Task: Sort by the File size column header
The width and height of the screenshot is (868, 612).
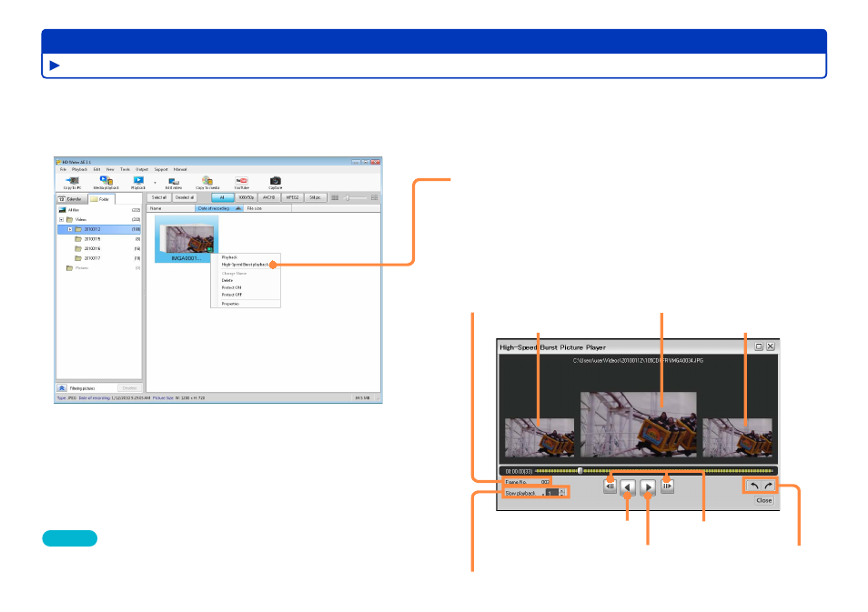Action: [x=267, y=208]
